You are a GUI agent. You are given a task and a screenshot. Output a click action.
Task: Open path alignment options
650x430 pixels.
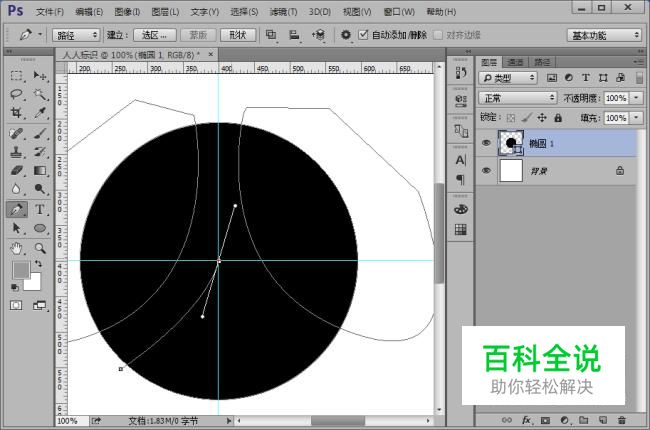click(x=294, y=35)
